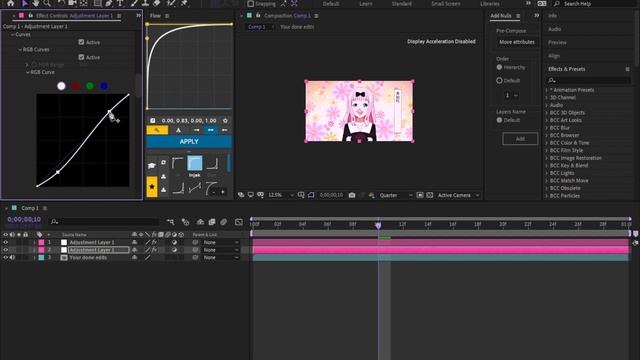640x360 pixels.
Task: Collapse the RGB Curve property
Action: click(x=28, y=72)
